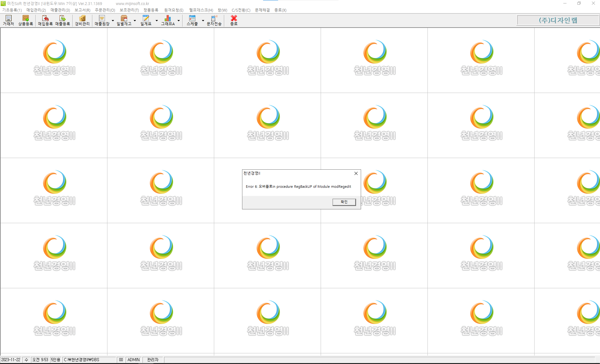Open 매출등록 sales entry
600x364 pixels.
pos(63,20)
